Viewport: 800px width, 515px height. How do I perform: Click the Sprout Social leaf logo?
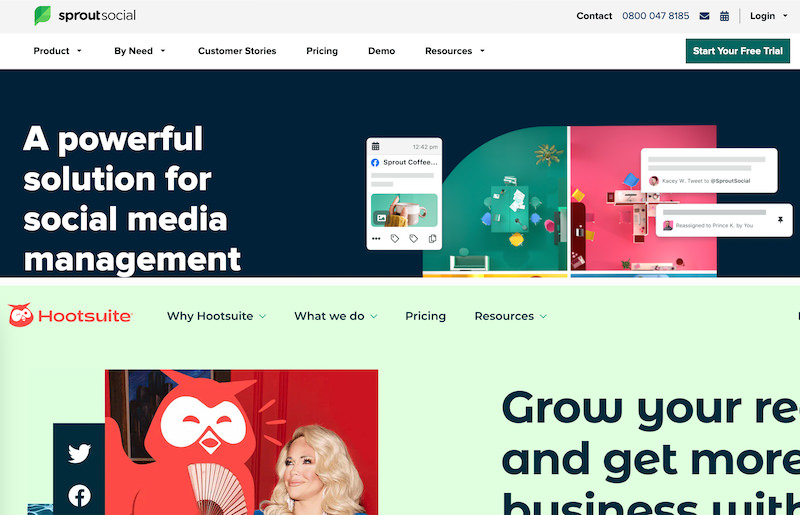point(42,15)
